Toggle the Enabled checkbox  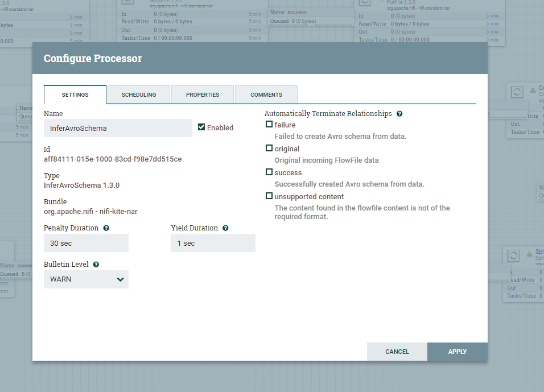pos(201,127)
